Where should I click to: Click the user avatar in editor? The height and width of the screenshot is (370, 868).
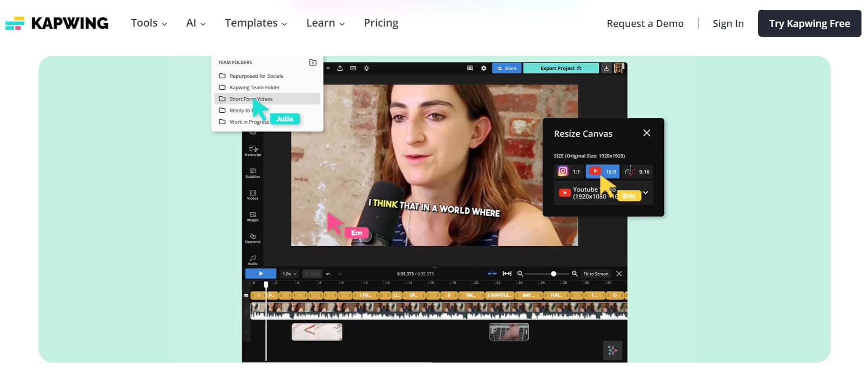pos(619,68)
